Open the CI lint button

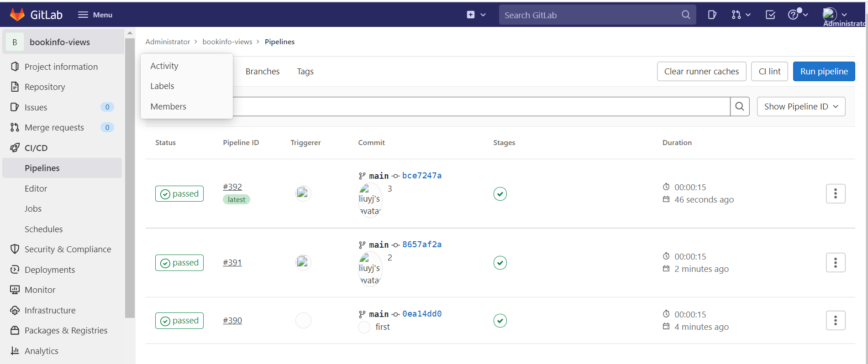769,71
